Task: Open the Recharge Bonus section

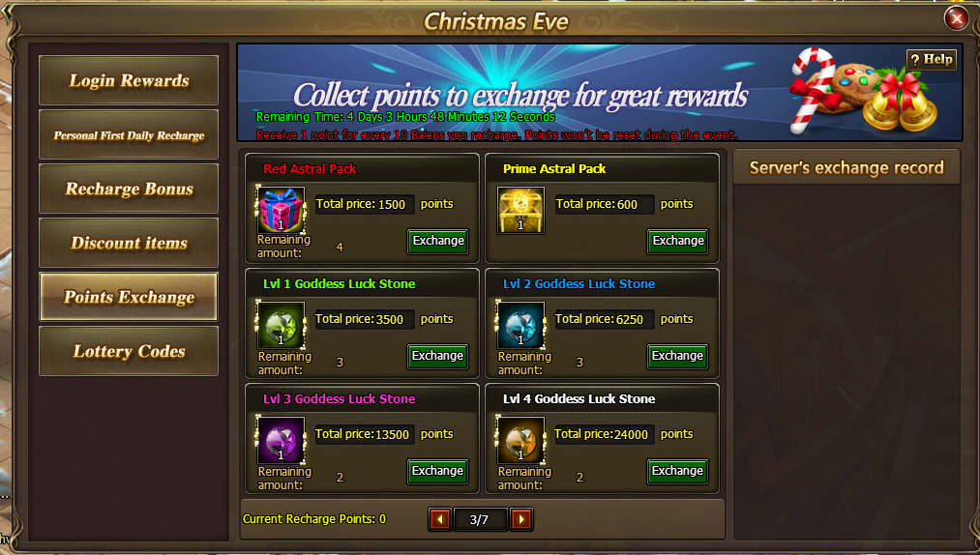Action: [129, 189]
